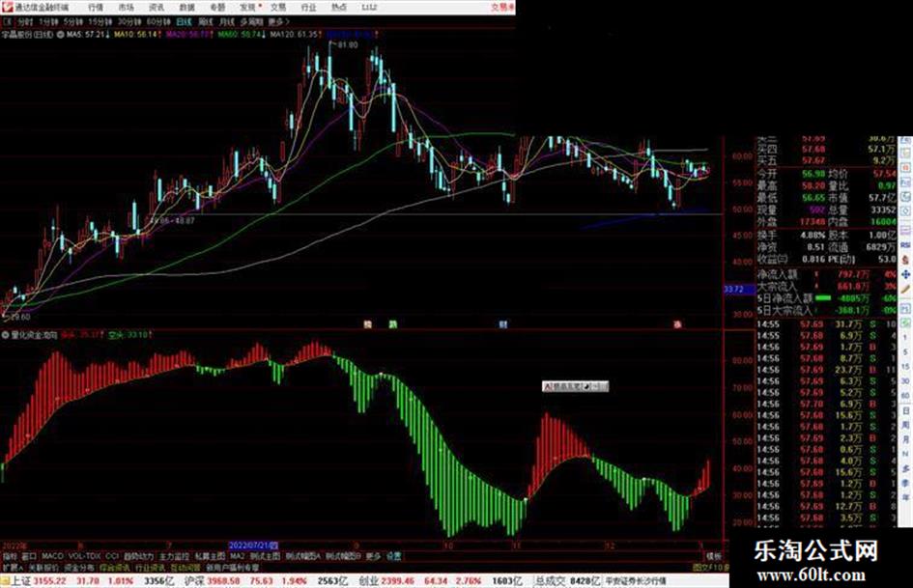Open the 资讯 menu
This screenshot has height=588, width=913.
157,7
